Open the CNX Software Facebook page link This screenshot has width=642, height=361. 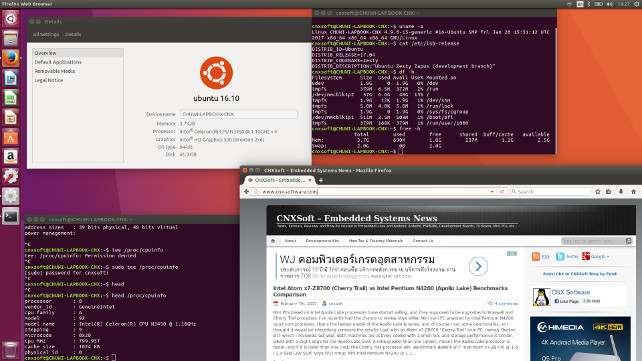coord(571,292)
